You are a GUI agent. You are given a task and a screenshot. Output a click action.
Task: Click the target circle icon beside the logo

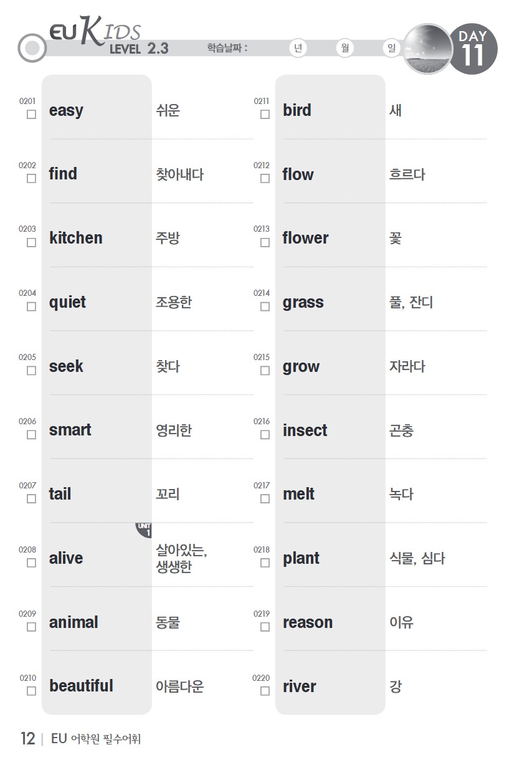pos(32,48)
